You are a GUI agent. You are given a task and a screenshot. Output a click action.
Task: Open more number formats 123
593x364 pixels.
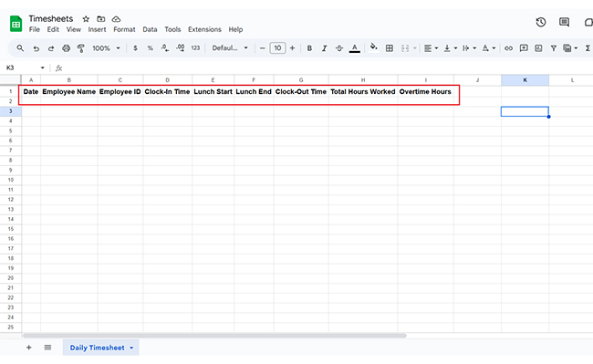point(195,48)
